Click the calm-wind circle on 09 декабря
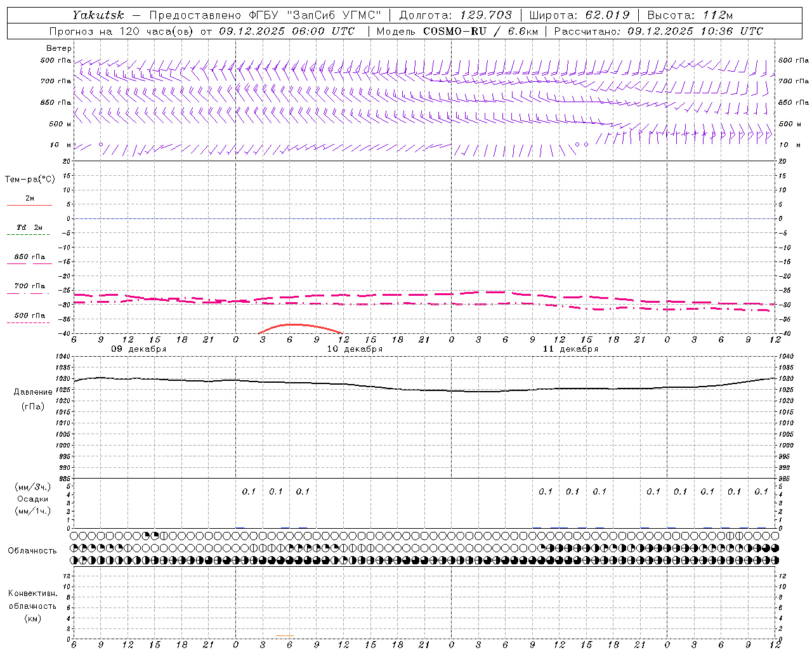This screenshot has width=812, height=650. pyautogui.click(x=101, y=145)
